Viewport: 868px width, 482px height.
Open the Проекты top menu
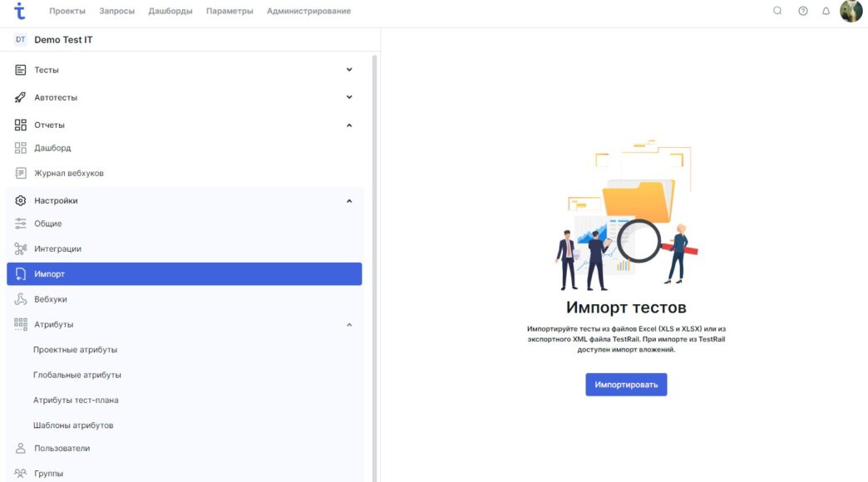pos(67,11)
